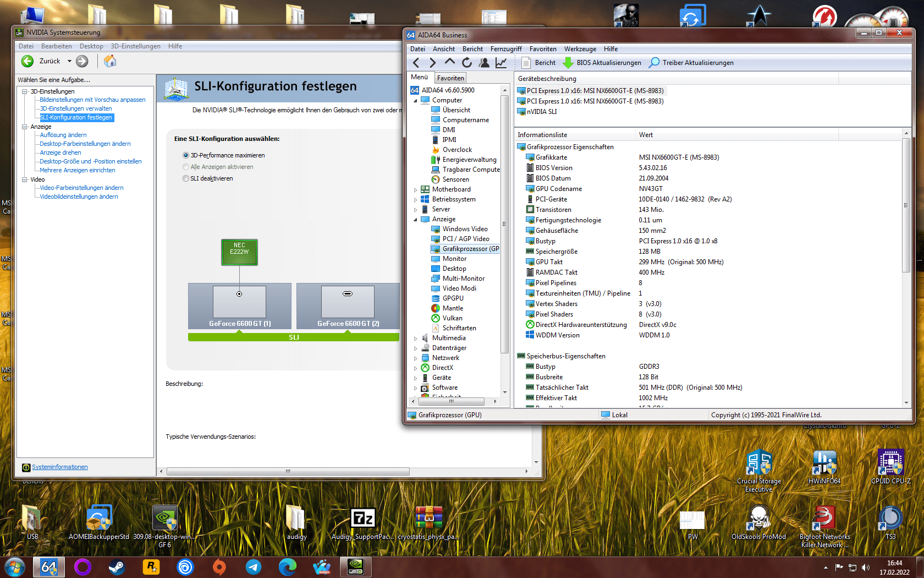The image size is (924, 578).
Task: Open AIDA64 Werkzeuge menu
Action: click(x=580, y=49)
